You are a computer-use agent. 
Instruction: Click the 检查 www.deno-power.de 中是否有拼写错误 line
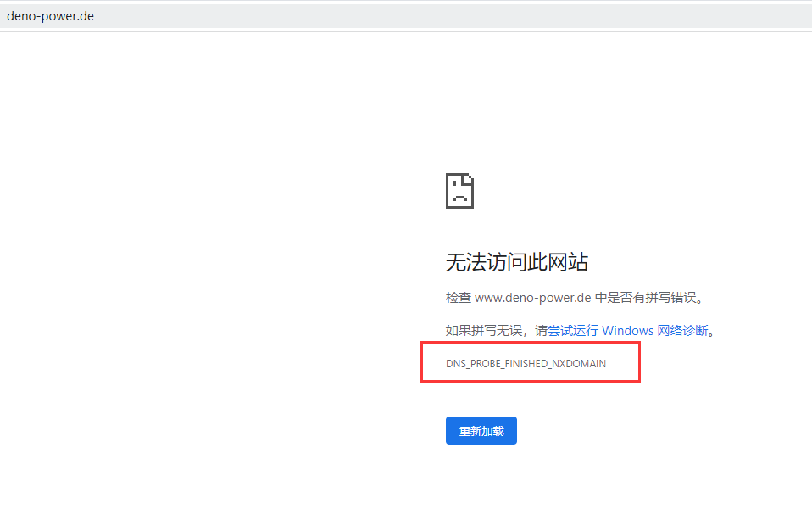click(575, 298)
